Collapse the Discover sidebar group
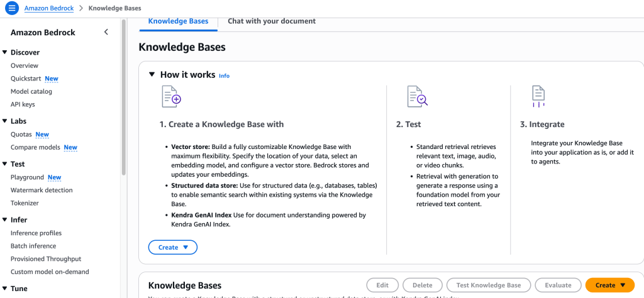 tap(5, 53)
